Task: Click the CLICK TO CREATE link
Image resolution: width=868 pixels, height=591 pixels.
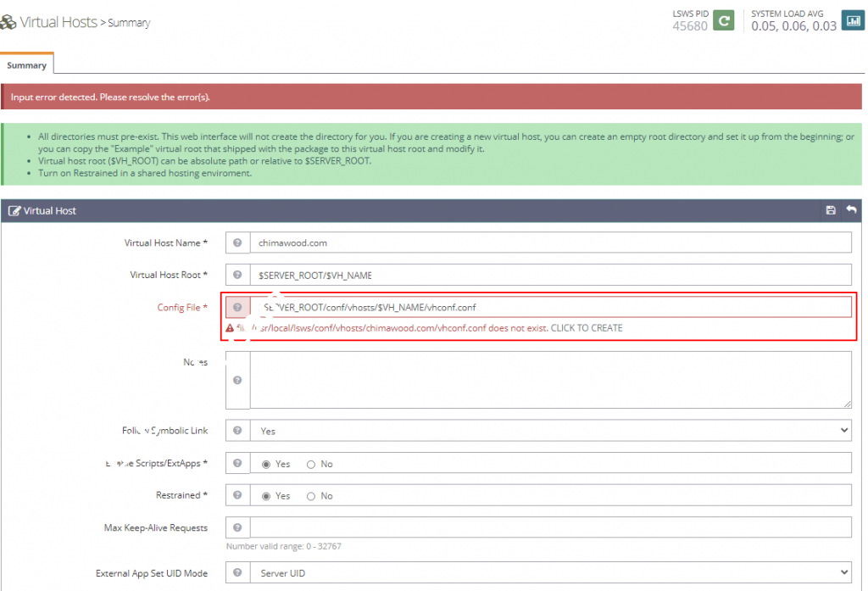Action: [x=587, y=328]
